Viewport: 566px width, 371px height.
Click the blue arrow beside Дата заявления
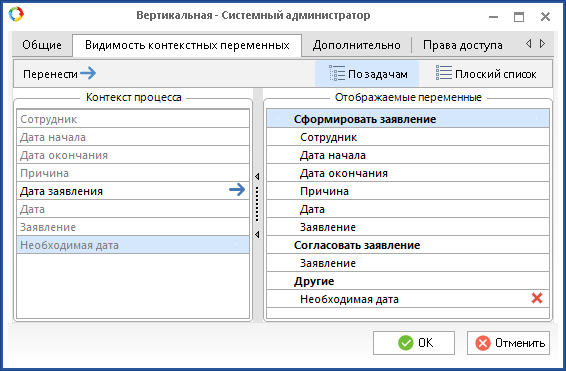237,189
